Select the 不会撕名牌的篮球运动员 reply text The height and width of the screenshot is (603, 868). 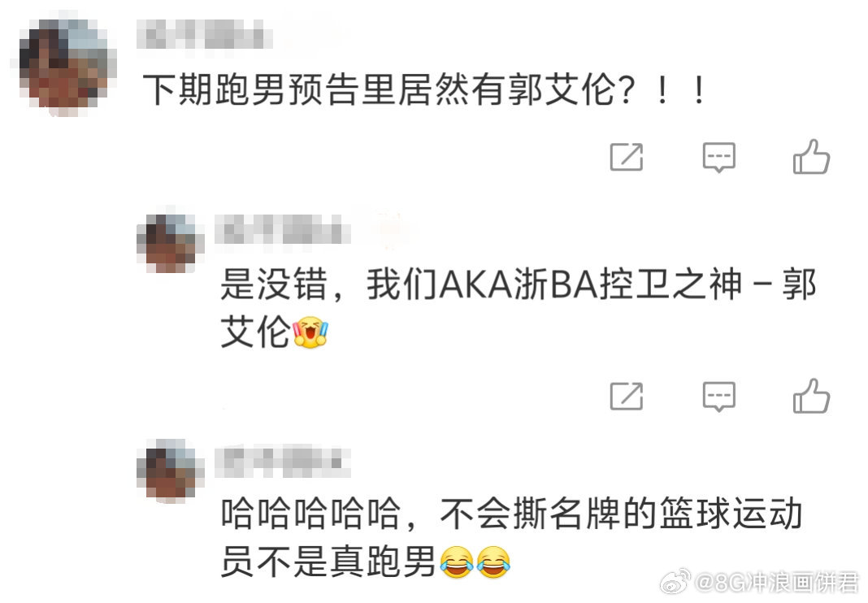tap(511, 537)
